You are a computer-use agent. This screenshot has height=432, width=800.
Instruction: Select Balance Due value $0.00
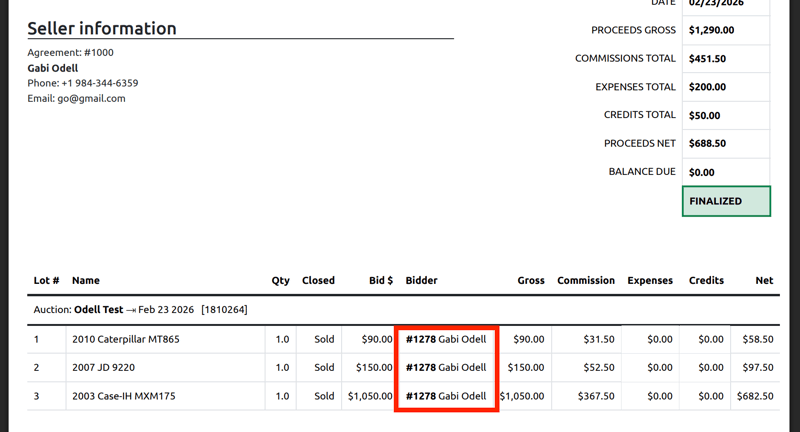pos(702,172)
